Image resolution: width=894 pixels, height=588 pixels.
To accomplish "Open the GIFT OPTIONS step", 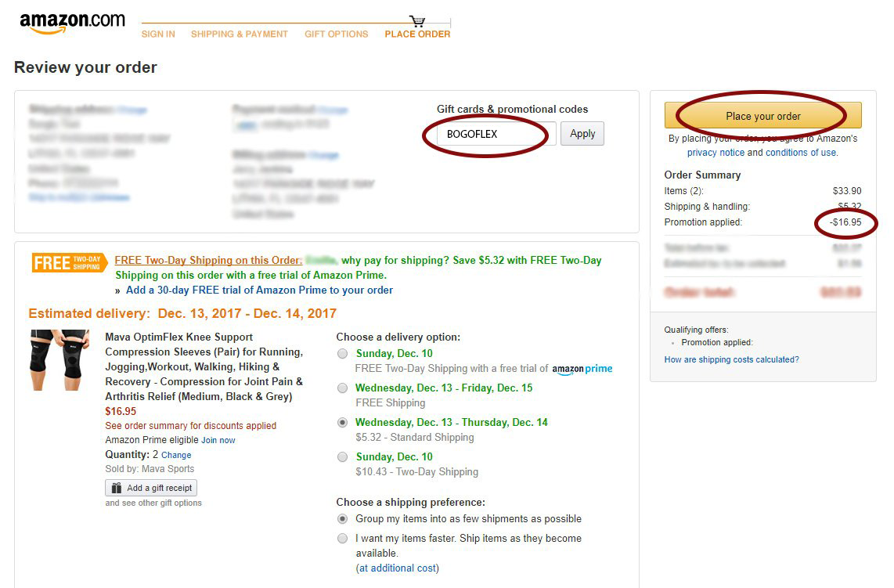I will [337, 34].
